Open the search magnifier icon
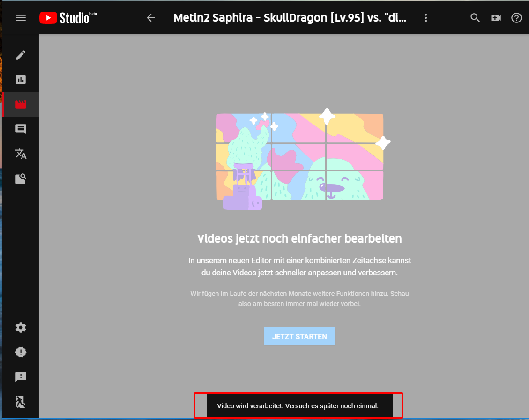The width and height of the screenshot is (529, 420). [x=475, y=18]
